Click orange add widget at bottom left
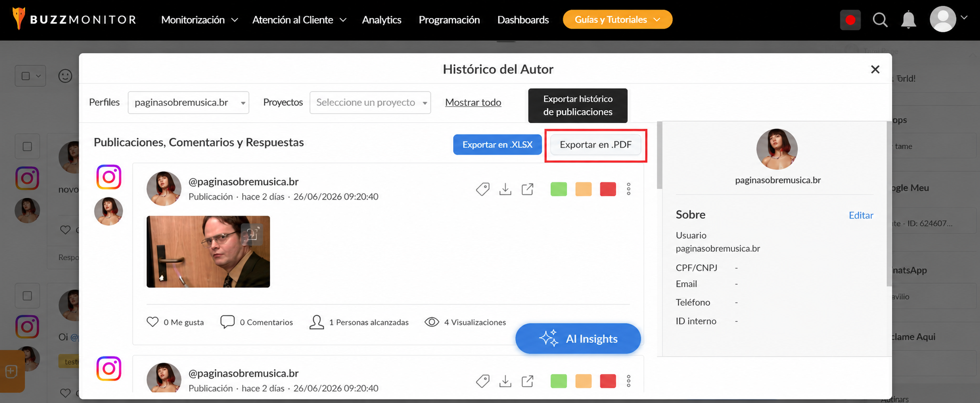This screenshot has width=980, height=403. [x=12, y=371]
